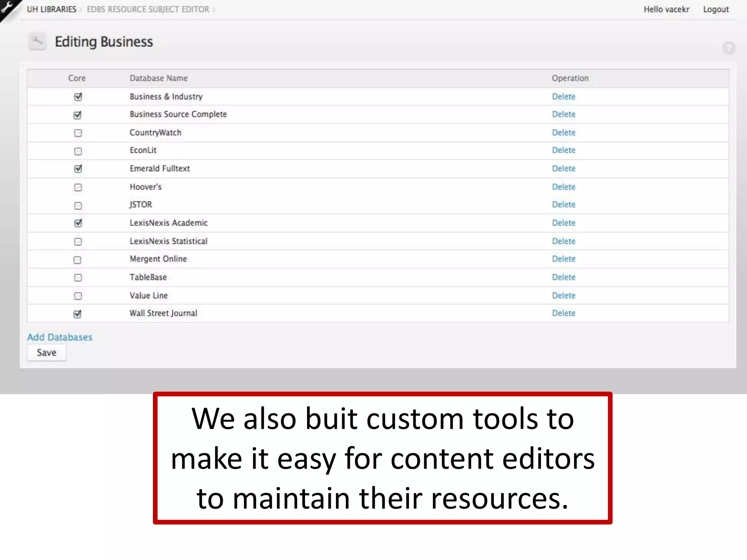The image size is (747, 560).
Task: Select the Wall Street Journal name text
Action: [163, 313]
